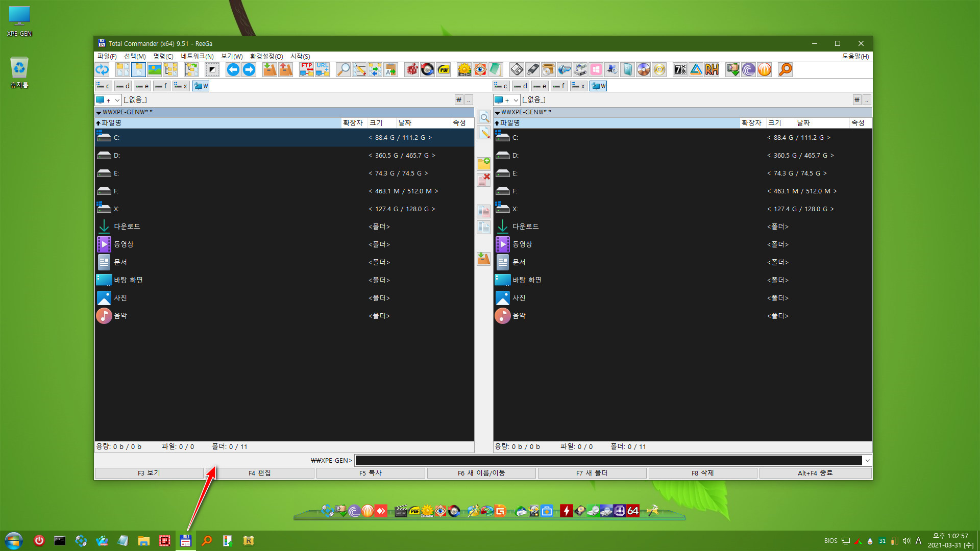The width and height of the screenshot is (980, 551).
Task: Launch the red 64 icon in desktop dock
Action: tap(633, 511)
